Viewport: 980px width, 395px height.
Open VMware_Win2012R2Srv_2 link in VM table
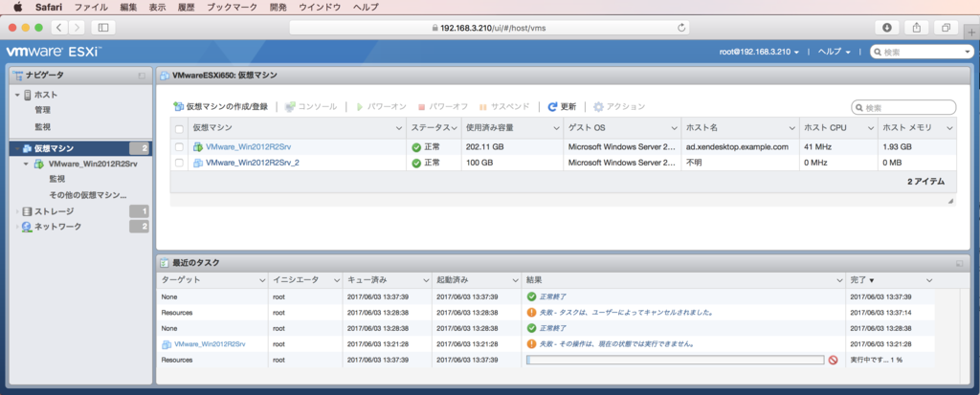point(252,163)
